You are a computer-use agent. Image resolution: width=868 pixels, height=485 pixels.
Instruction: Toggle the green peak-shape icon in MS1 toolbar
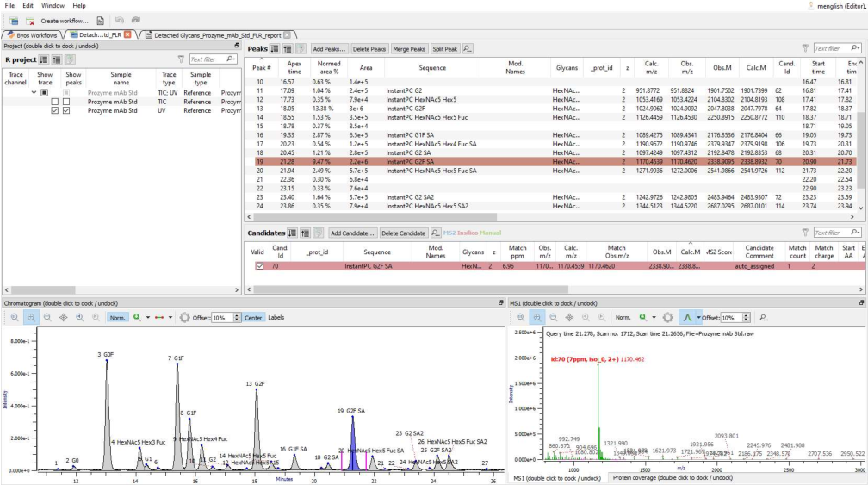click(x=687, y=317)
